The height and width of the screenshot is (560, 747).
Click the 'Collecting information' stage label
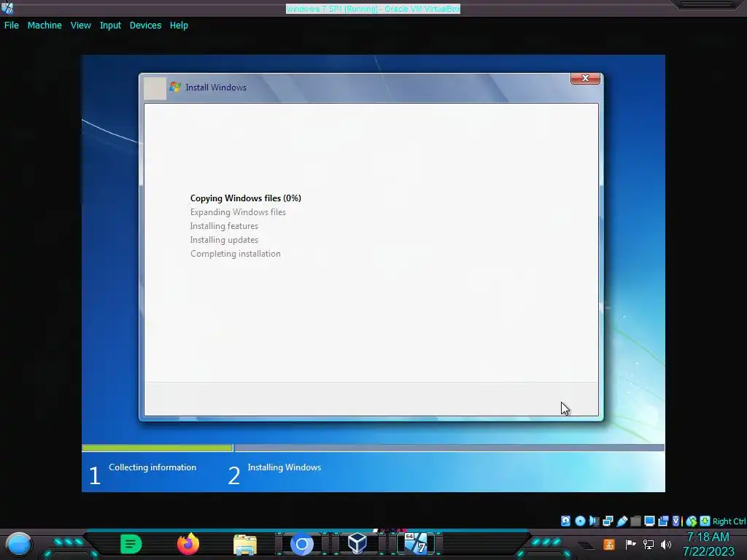152,467
